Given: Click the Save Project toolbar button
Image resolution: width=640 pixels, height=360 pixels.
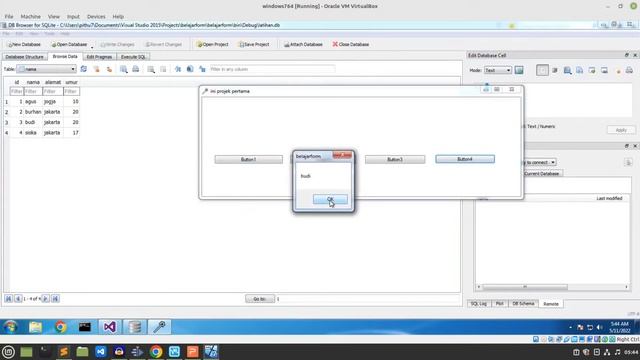Looking at the screenshot, I should pyautogui.click(x=254, y=44).
